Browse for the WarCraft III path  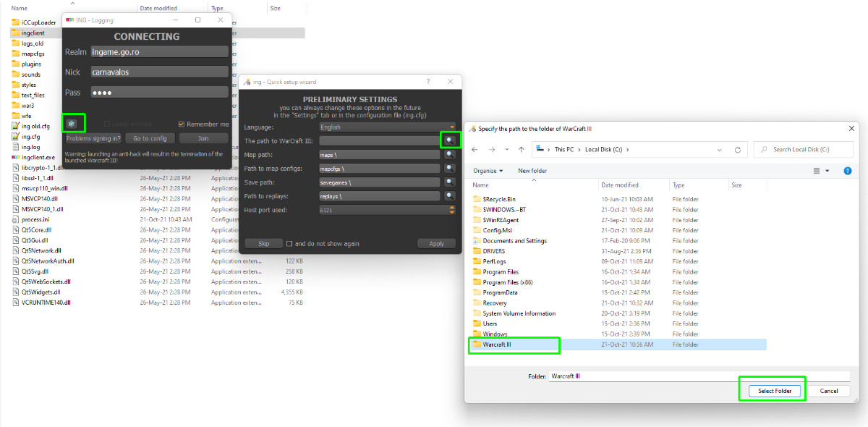450,140
